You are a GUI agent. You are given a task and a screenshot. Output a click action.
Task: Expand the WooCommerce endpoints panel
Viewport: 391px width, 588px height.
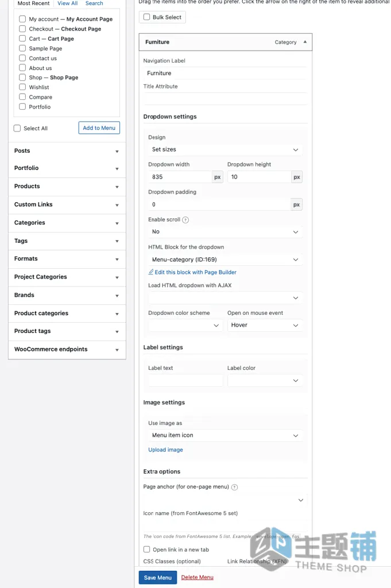click(x=67, y=349)
